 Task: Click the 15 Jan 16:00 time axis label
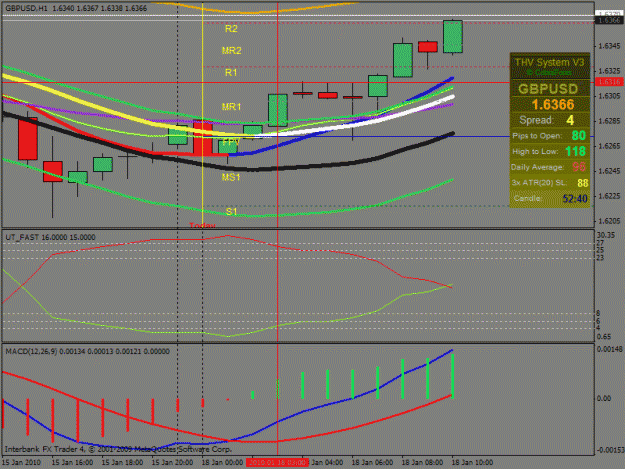point(73,463)
